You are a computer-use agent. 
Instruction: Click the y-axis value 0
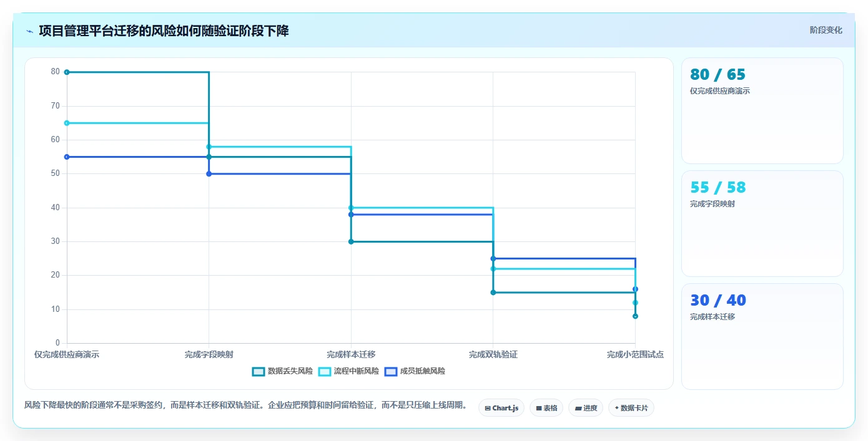pos(57,343)
